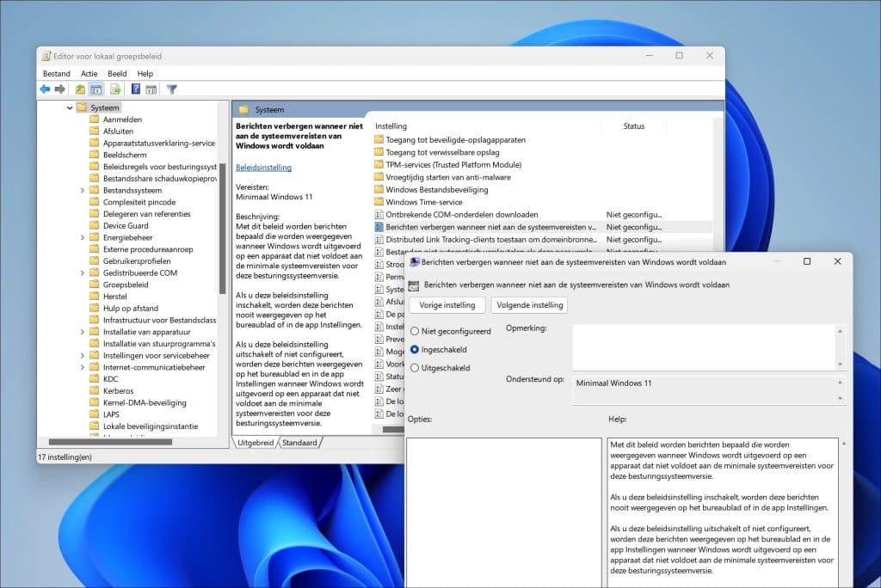Image resolution: width=881 pixels, height=588 pixels.
Task: Maximize the policy setting dialog window
Action: click(x=807, y=261)
